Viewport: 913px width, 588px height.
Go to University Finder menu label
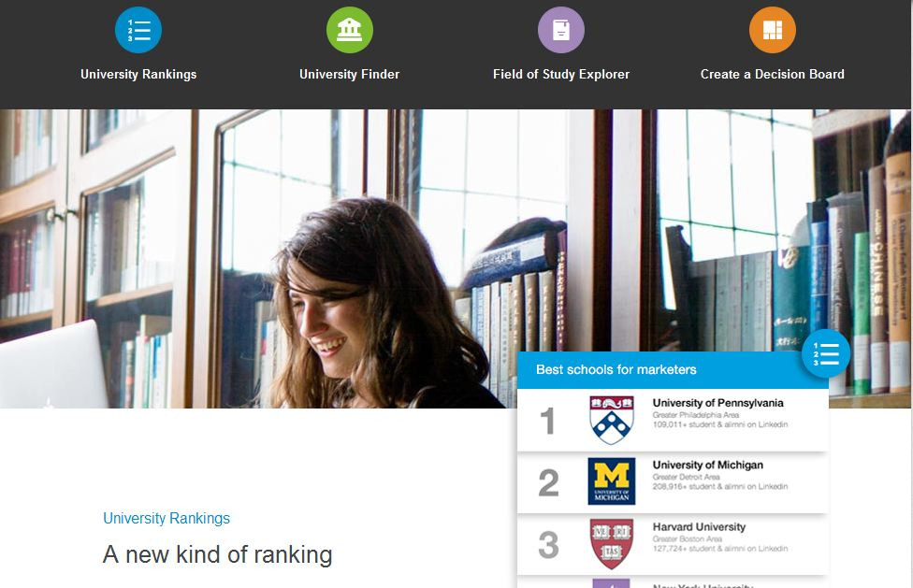[x=349, y=74]
